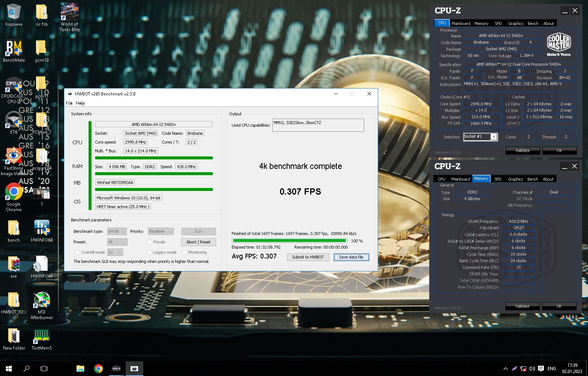
Task: Open the Windows Start menu
Action: (9, 368)
